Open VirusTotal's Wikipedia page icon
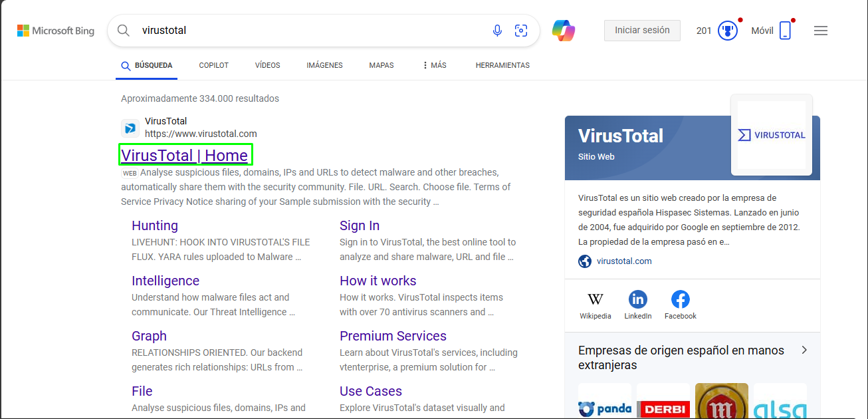The width and height of the screenshot is (868, 419). [595, 300]
